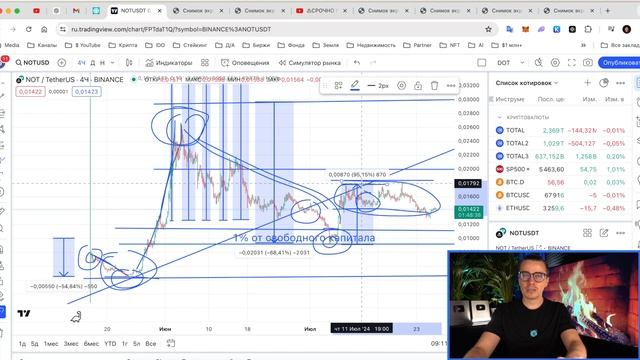Open the Список котировок dropdown
This screenshot has height=360, width=640.
pos(527,83)
